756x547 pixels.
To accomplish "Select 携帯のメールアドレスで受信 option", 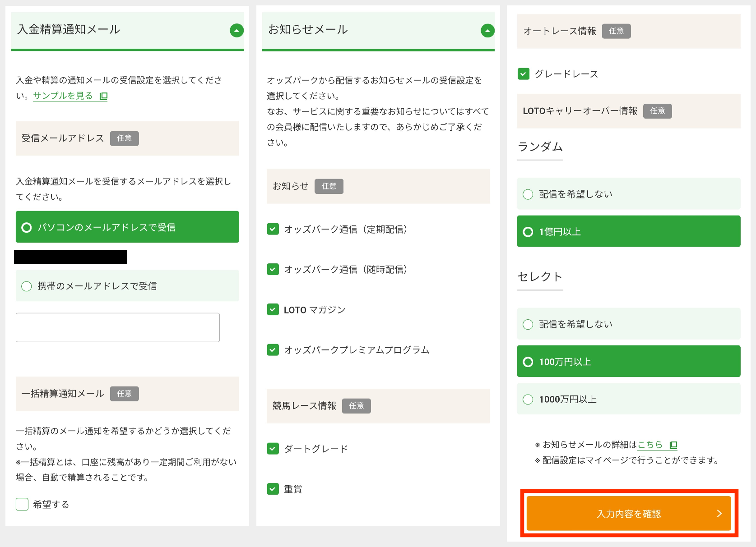I will click(x=127, y=285).
